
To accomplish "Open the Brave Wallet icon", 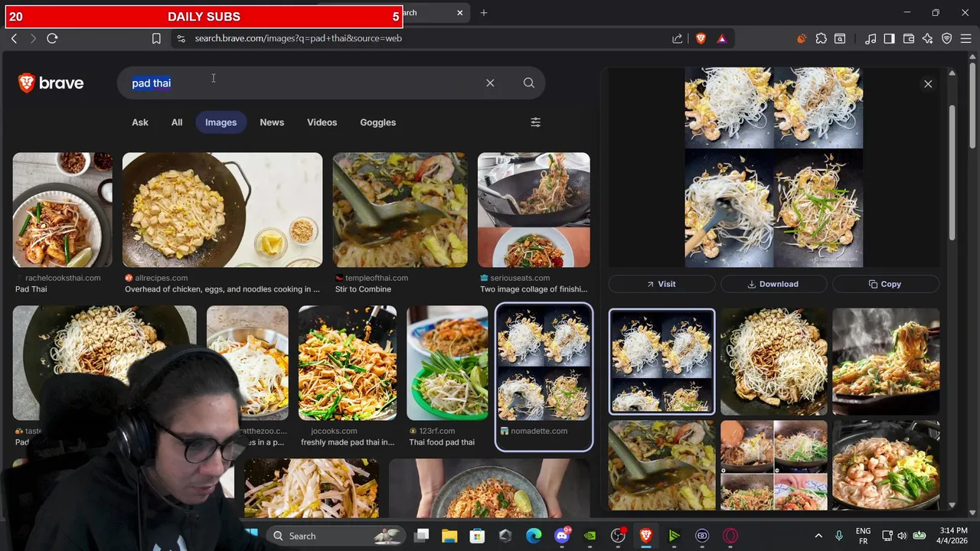I will (x=909, y=38).
